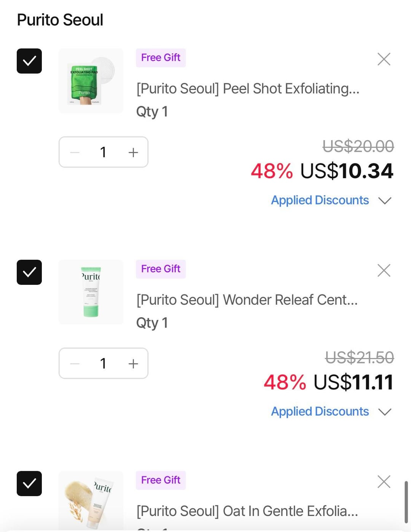The height and width of the screenshot is (532, 411).
Task: Remove Oat In Gentle Exfoliating item
Action: pos(384,482)
